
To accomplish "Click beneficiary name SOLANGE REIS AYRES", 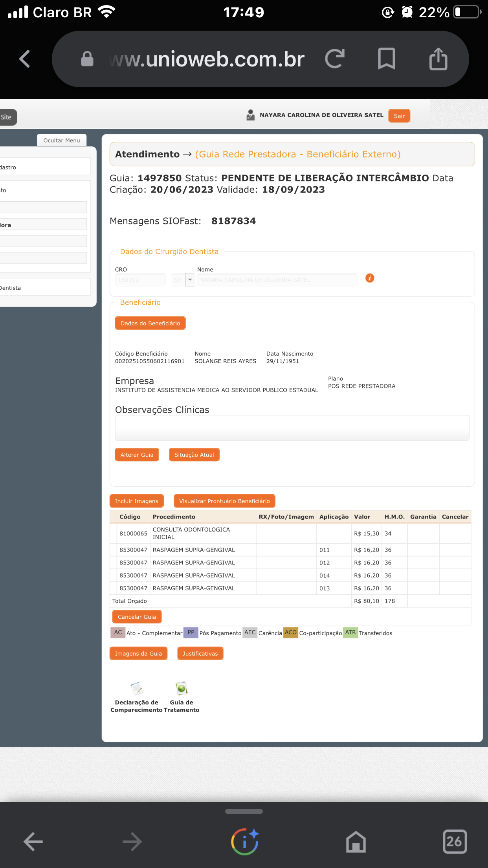I will [x=226, y=361].
